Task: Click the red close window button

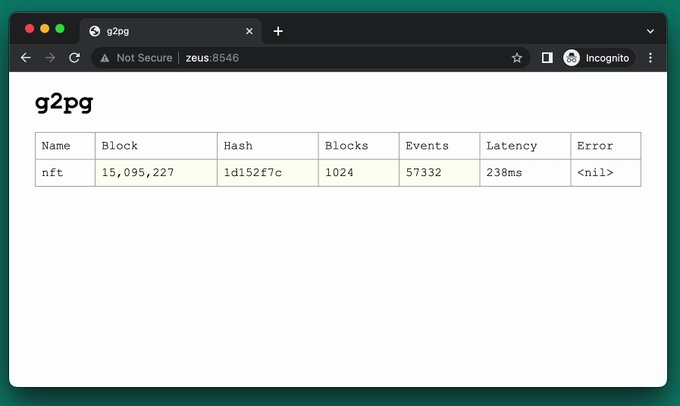Action: point(29,29)
